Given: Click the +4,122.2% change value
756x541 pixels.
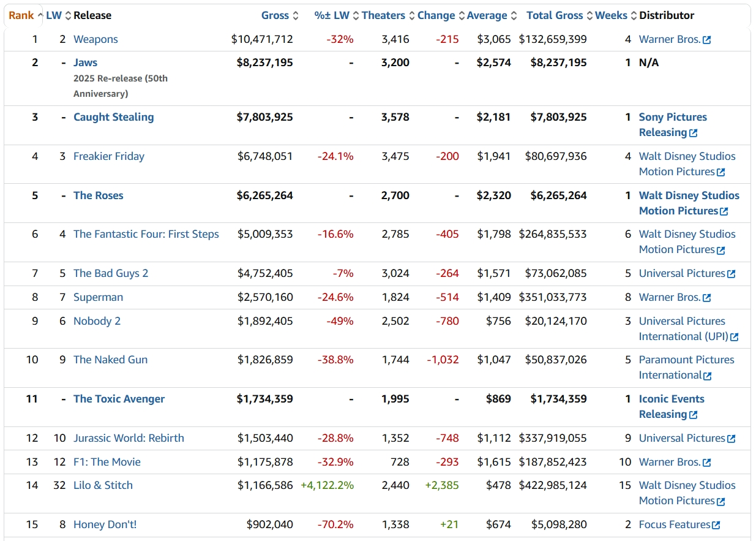Looking at the screenshot, I should click(x=327, y=485).
